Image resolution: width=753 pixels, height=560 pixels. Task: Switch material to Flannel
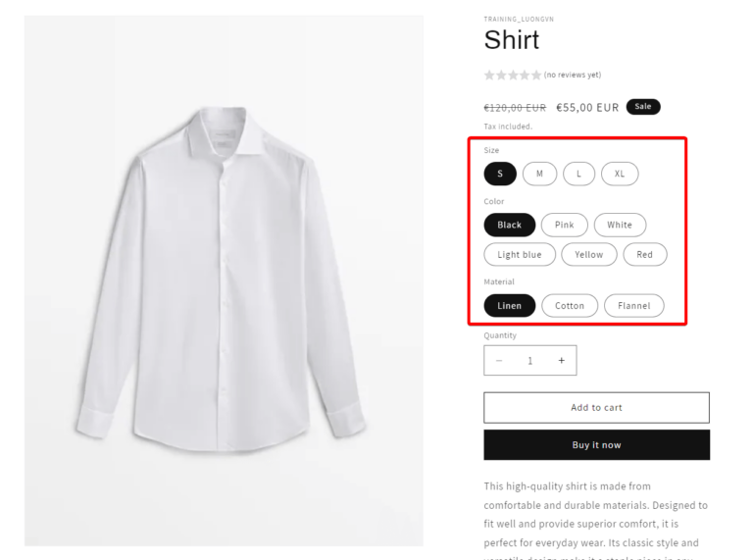(x=634, y=305)
